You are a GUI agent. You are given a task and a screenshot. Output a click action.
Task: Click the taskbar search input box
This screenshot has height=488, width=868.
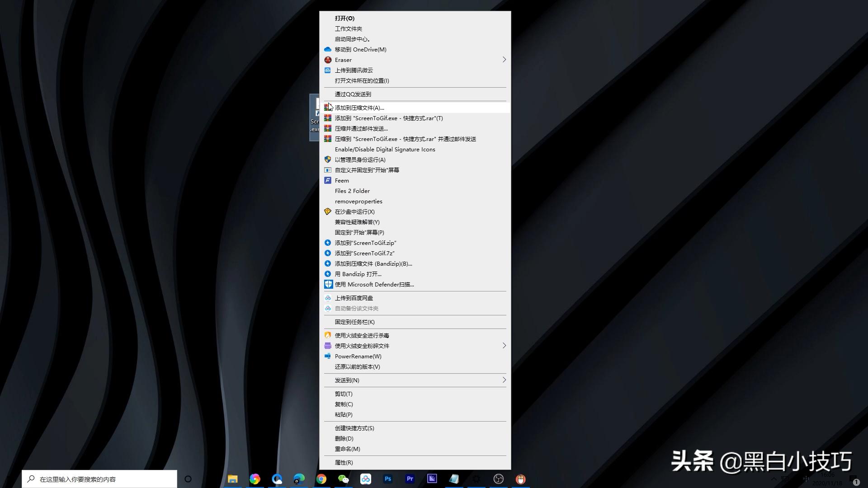[x=99, y=479]
